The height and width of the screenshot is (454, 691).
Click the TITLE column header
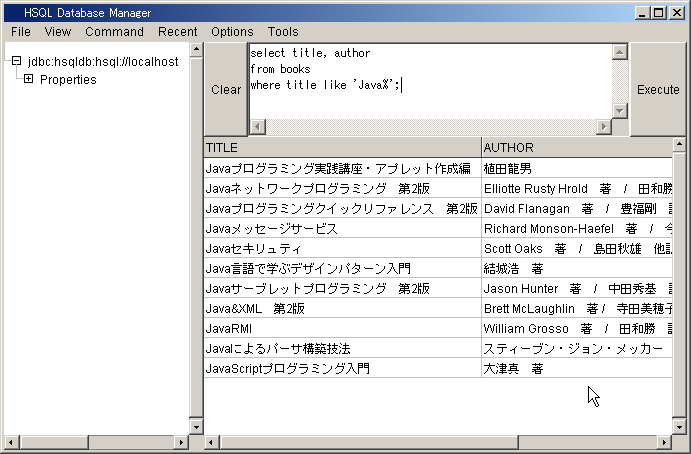(x=342, y=148)
